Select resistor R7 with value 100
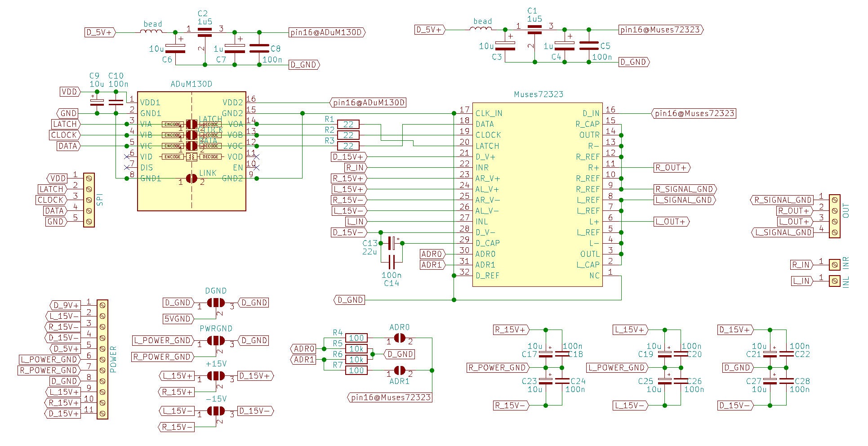Image resolution: width=868 pixels, height=446 pixels. tap(356, 370)
